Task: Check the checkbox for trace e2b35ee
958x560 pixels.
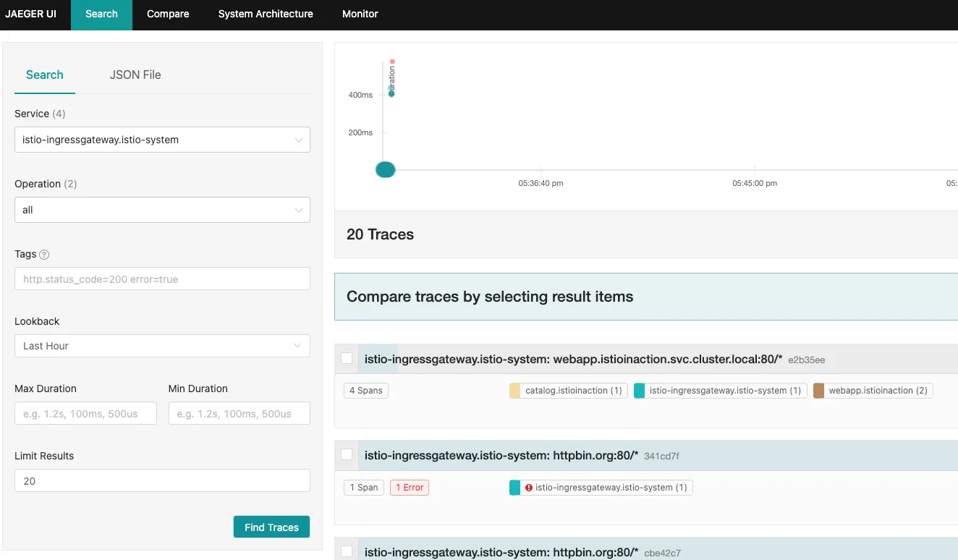Action: tap(347, 358)
